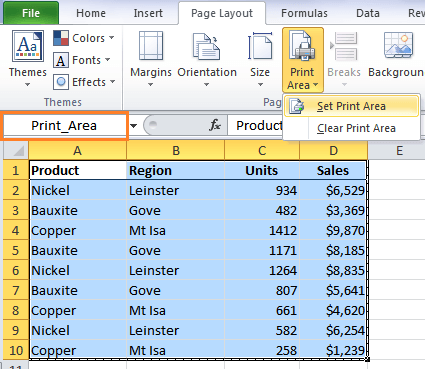The image size is (425, 369).
Task: Click cell with units 807
Action: 262,290
